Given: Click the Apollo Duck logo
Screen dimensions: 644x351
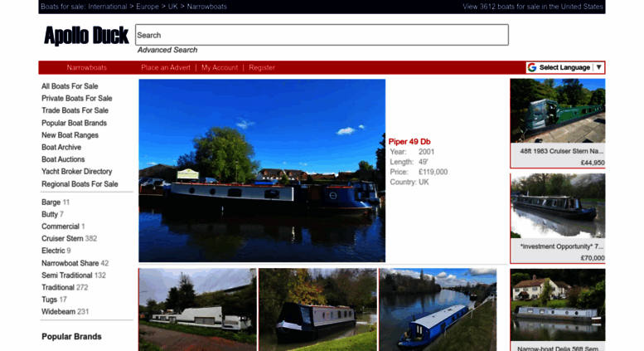Looking at the screenshot, I should [86, 36].
